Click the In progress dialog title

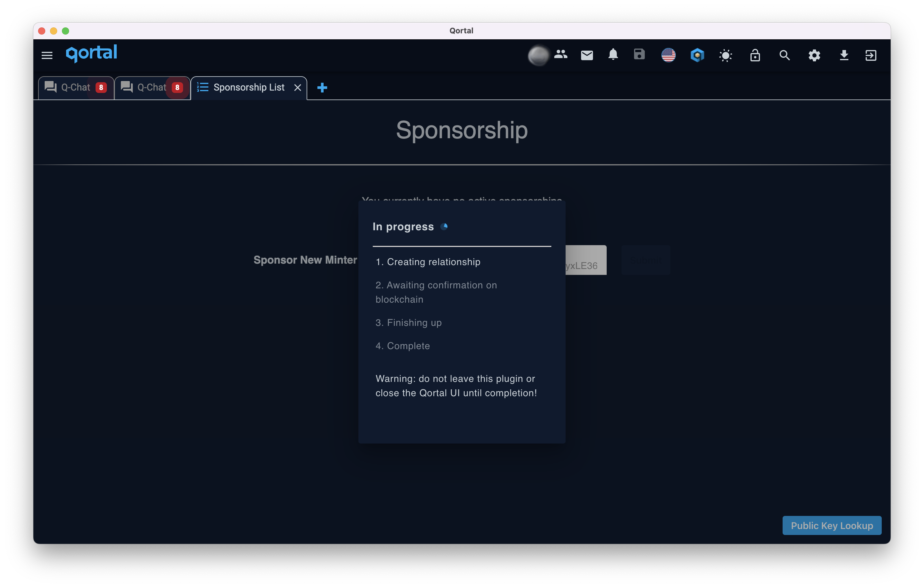coord(403,227)
